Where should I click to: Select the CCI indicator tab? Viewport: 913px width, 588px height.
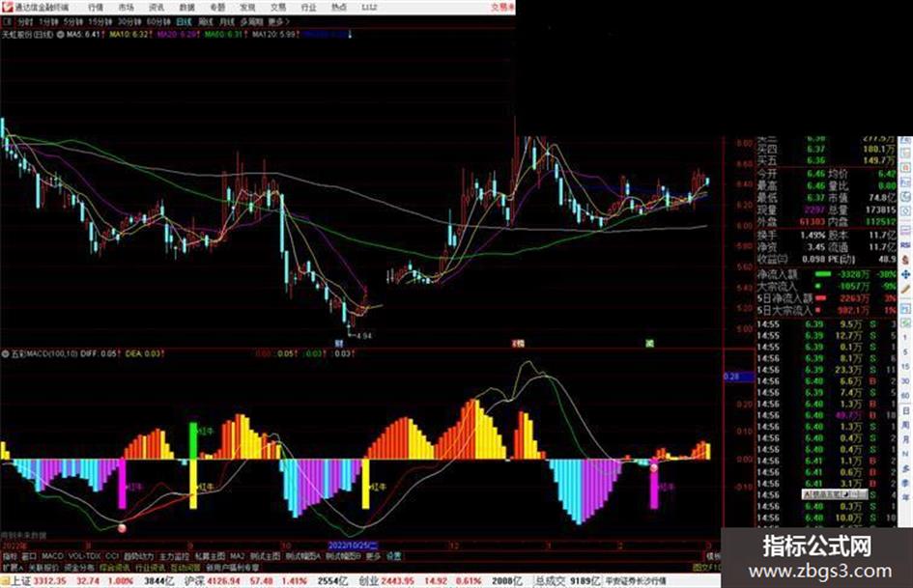[112, 556]
